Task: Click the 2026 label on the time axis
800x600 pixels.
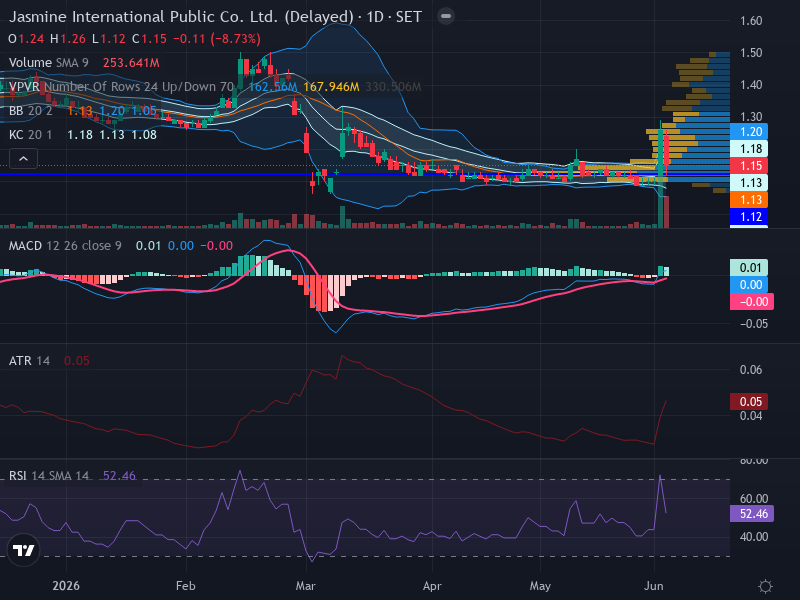Action: coord(66,586)
